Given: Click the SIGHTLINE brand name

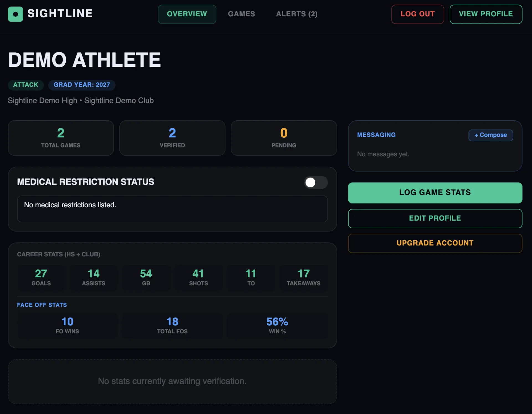Looking at the screenshot, I should 60,14.
